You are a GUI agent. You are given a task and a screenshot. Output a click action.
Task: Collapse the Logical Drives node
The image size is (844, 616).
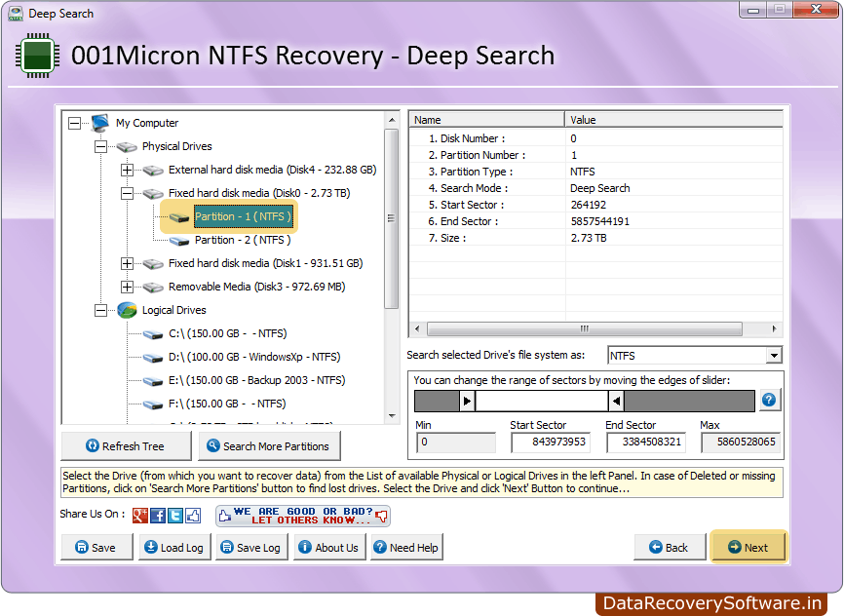tap(100, 310)
